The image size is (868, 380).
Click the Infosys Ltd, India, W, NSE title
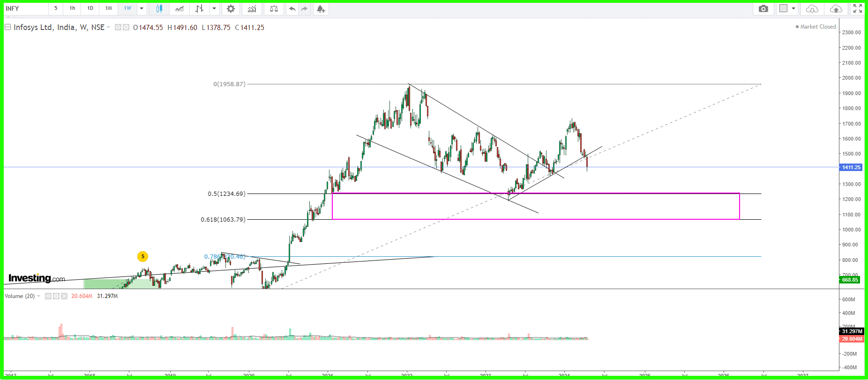point(59,27)
